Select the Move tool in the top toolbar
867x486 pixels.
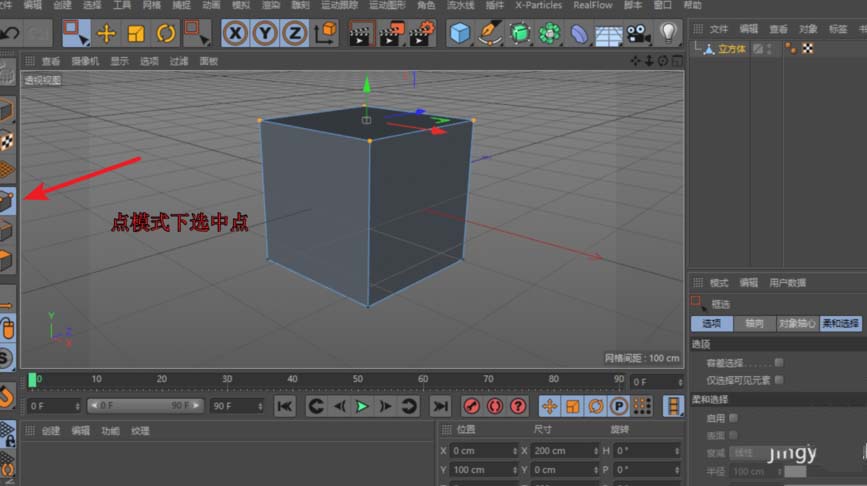[x=106, y=34]
